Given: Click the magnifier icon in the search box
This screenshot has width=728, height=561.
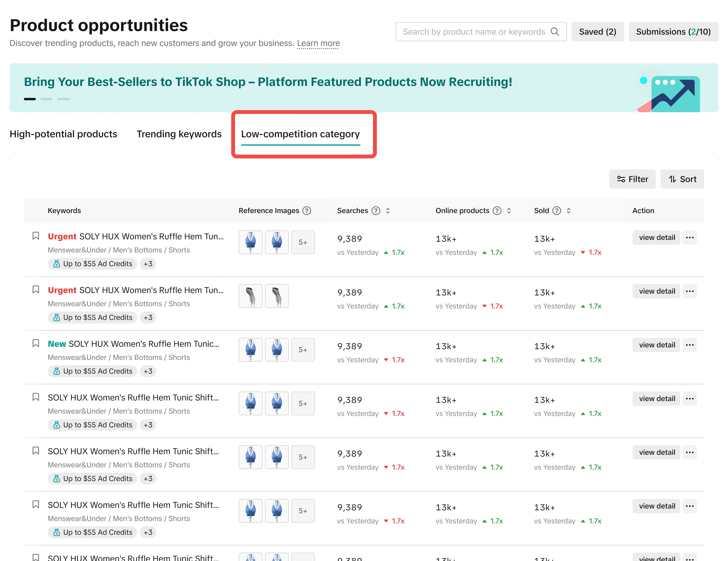Looking at the screenshot, I should click(555, 32).
